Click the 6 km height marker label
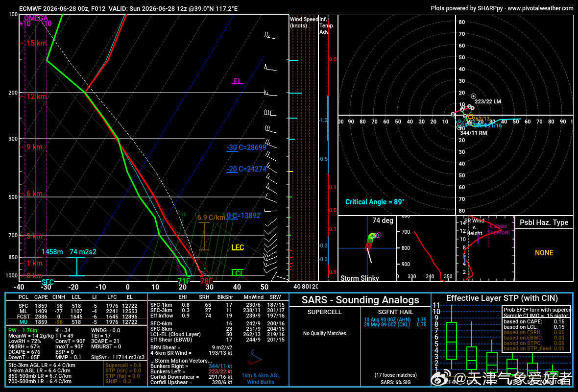Image resolution: width=578 pixels, height=392 pixels. (x=34, y=194)
